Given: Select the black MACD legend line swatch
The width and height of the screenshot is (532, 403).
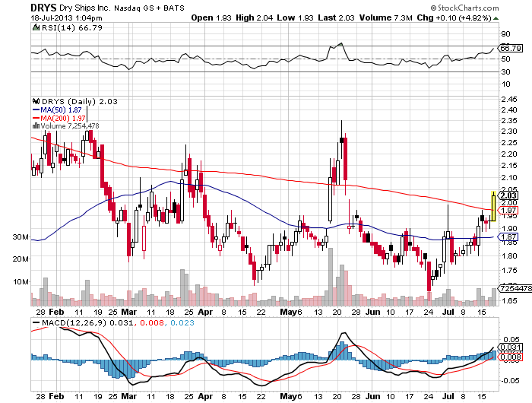Looking at the screenshot, I should (x=36, y=322).
